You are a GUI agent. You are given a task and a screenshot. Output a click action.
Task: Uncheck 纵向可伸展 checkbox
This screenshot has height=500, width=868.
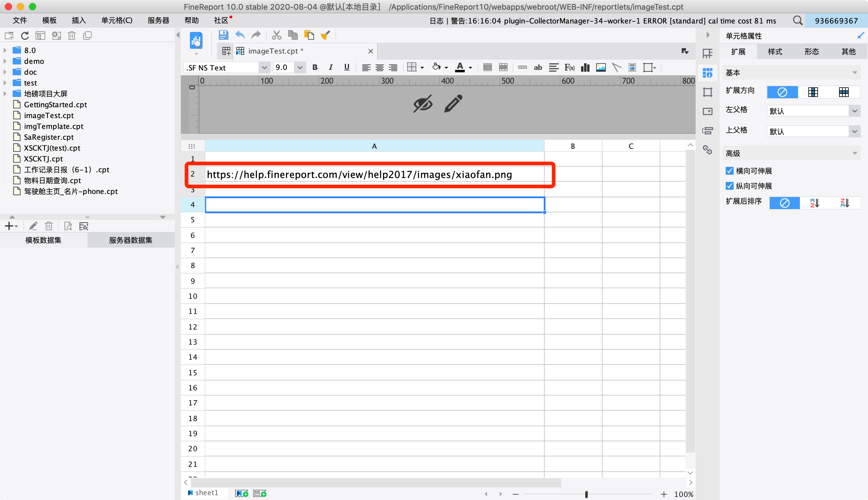click(730, 186)
